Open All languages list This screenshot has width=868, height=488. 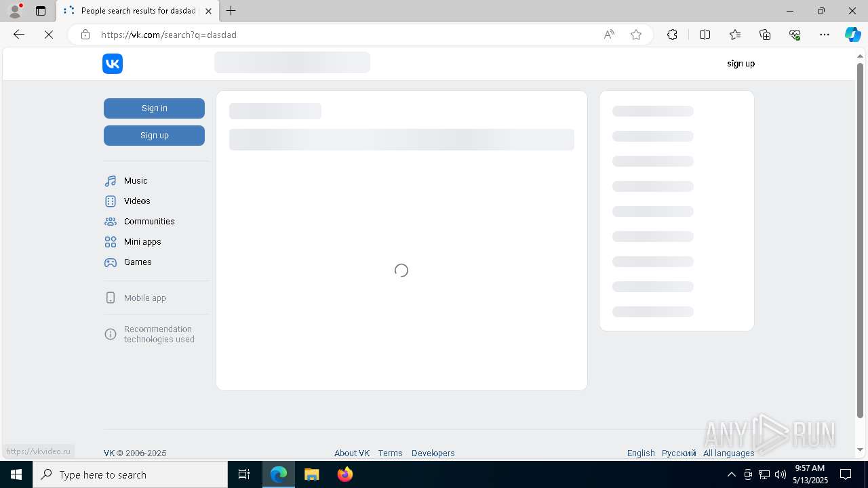pyautogui.click(x=729, y=453)
